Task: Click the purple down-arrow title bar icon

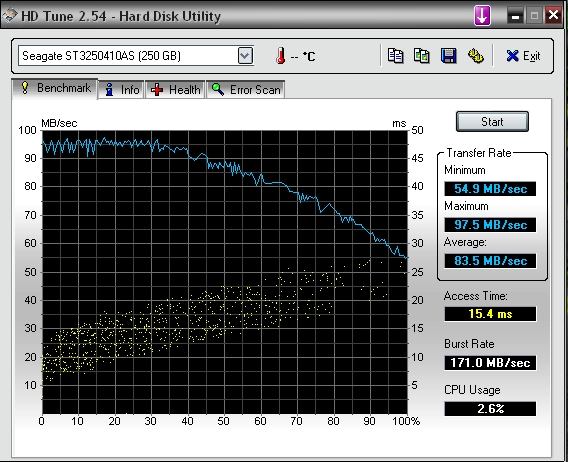Action: pos(482,16)
